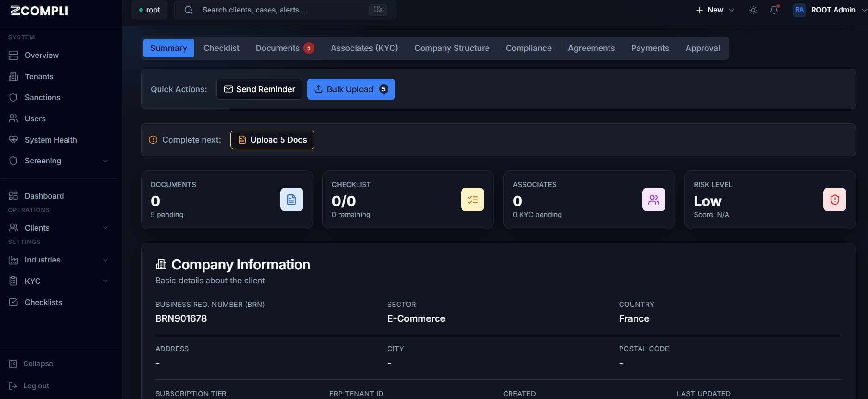Click the Associates summary card
Screen dimensions: 868x399
coord(589,199)
